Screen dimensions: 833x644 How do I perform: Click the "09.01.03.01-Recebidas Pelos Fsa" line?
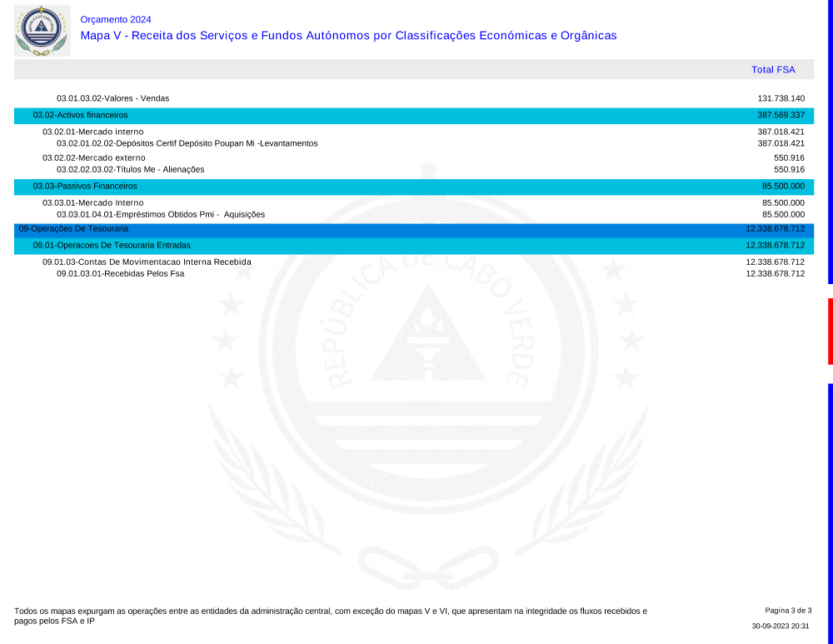tap(120, 273)
